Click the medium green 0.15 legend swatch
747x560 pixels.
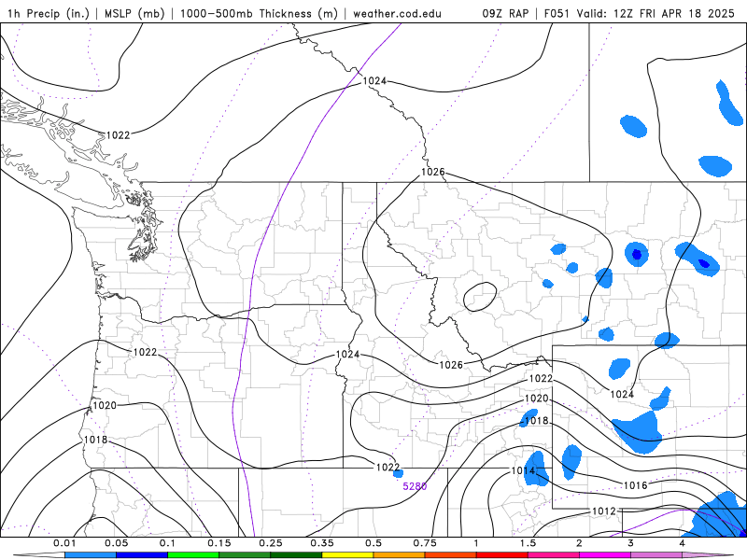[x=245, y=555]
